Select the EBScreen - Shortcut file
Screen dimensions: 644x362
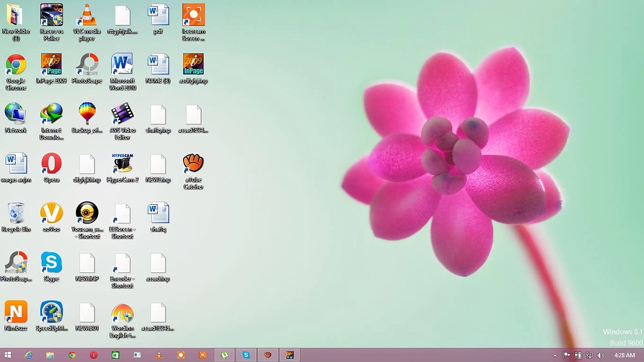click(x=122, y=221)
